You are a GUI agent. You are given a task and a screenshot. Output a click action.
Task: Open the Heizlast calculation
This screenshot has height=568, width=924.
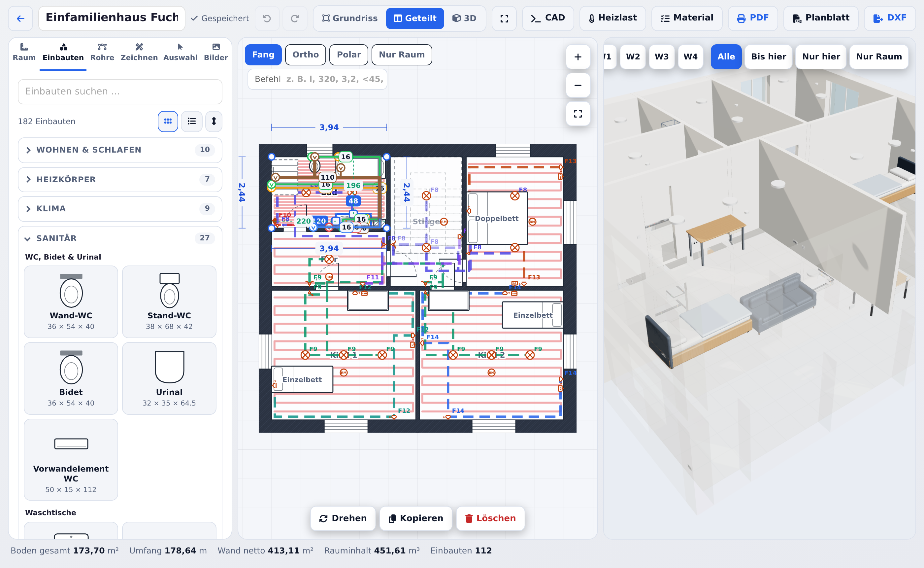click(x=612, y=18)
